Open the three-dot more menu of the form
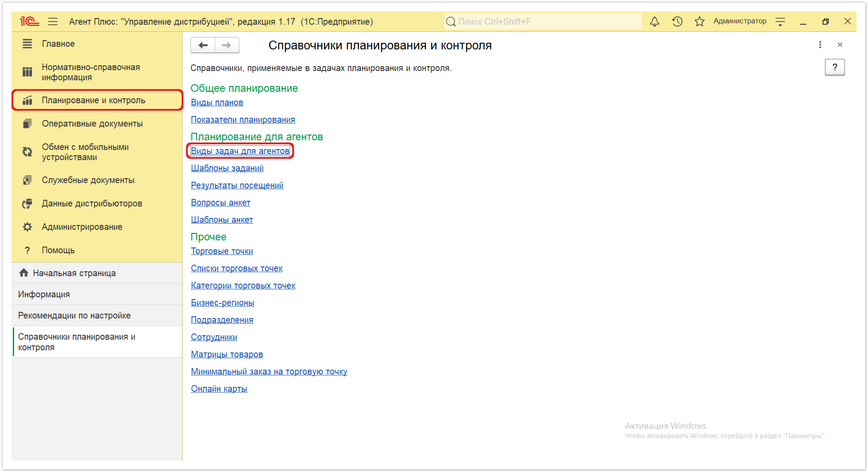The width and height of the screenshot is (868, 472). coord(820,45)
